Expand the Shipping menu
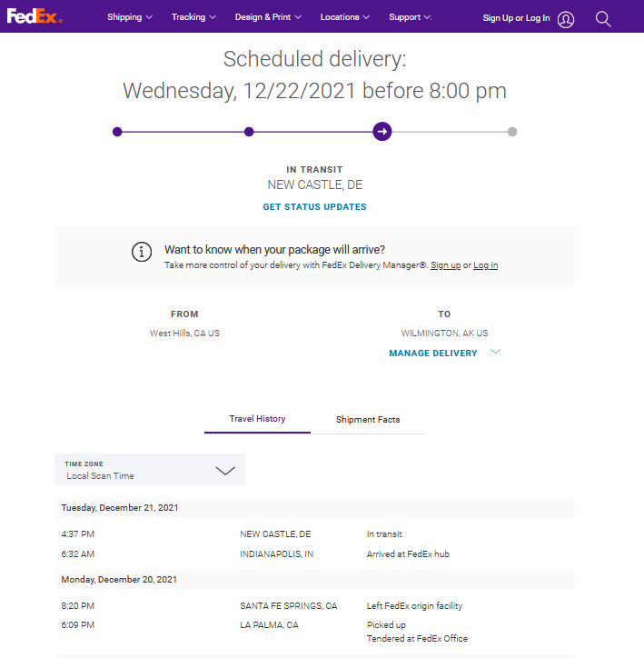 129,17
